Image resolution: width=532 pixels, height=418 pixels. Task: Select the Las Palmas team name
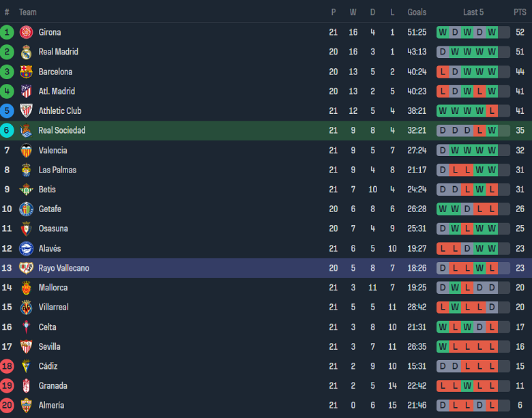[x=57, y=170]
